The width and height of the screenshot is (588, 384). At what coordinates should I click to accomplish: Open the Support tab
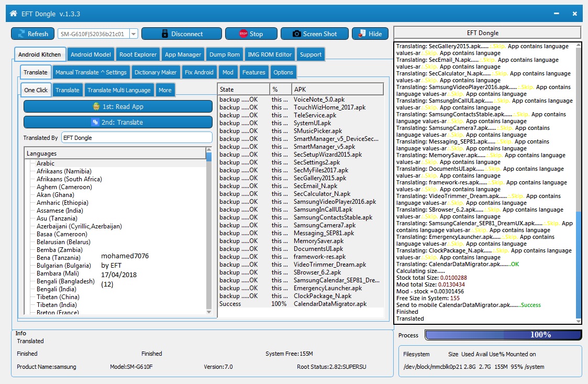pos(310,54)
